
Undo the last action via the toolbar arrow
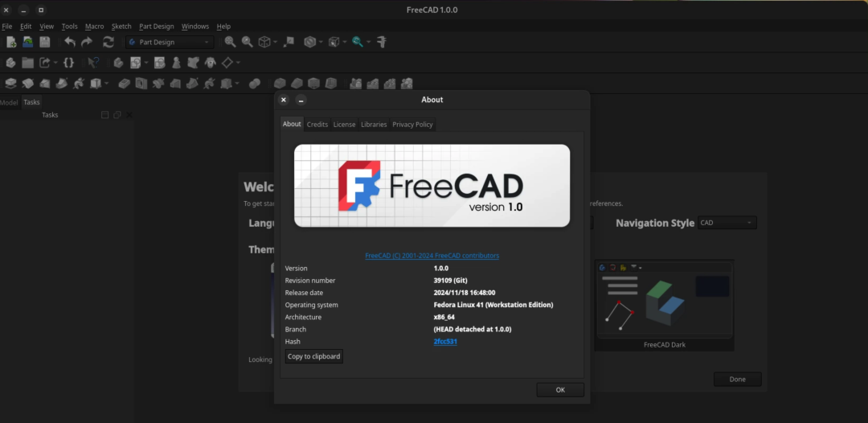tap(70, 42)
